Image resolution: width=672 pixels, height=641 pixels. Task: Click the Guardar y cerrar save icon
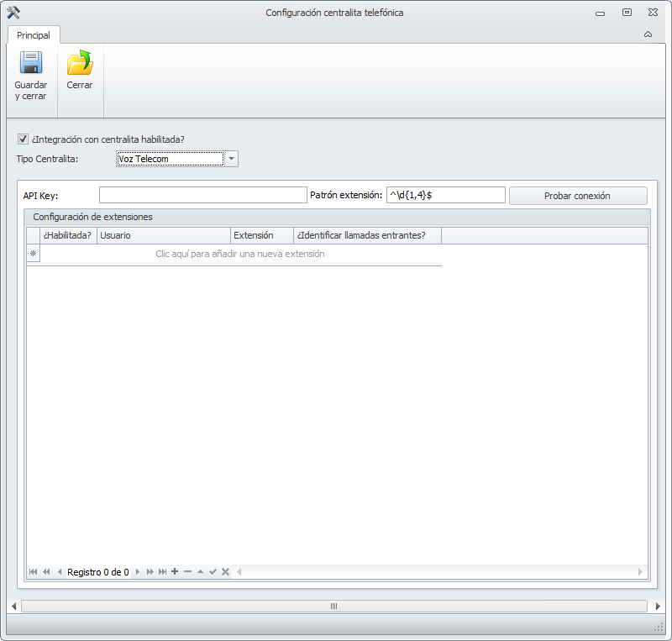(x=31, y=63)
